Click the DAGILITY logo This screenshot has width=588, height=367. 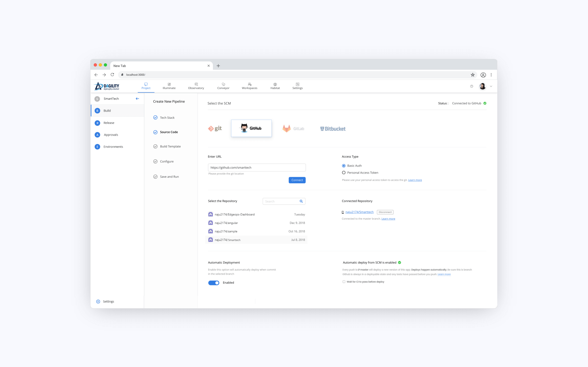107,86
